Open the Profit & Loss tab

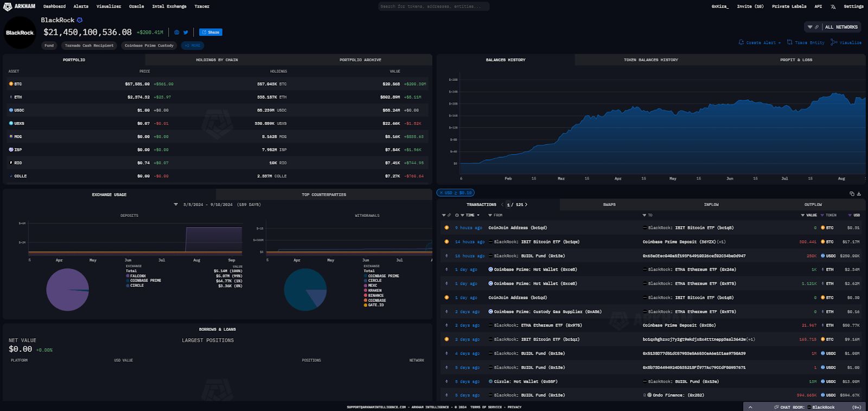[796, 60]
